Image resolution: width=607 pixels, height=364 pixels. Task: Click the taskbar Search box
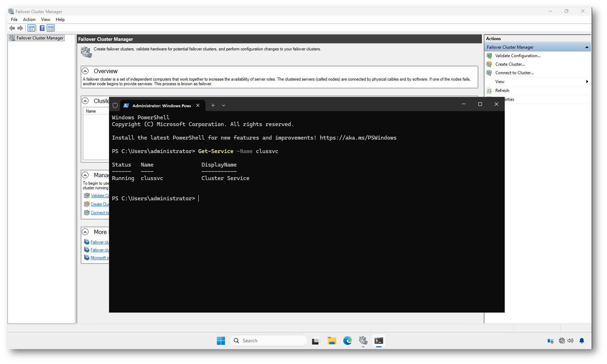(269, 341)
